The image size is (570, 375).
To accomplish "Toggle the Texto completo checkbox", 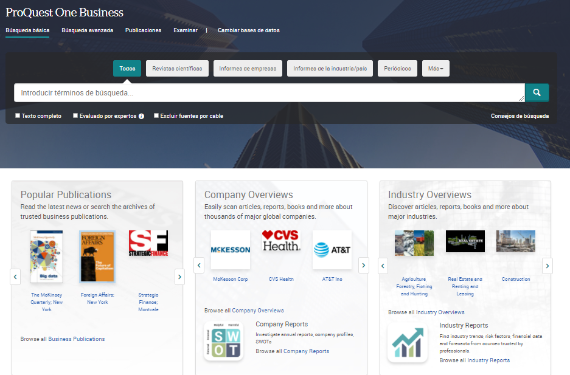I will coord(17,116).
